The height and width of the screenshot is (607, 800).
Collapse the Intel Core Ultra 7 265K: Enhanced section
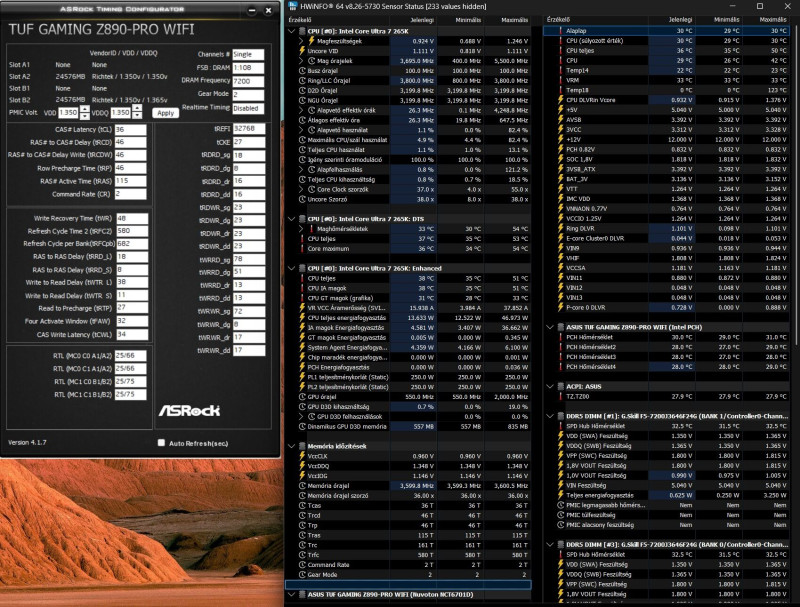(x=292, y=268)
